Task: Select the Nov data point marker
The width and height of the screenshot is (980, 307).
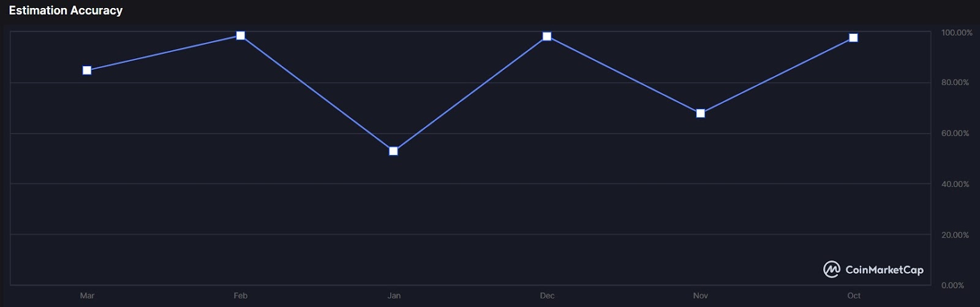Action: click(701, 113)
